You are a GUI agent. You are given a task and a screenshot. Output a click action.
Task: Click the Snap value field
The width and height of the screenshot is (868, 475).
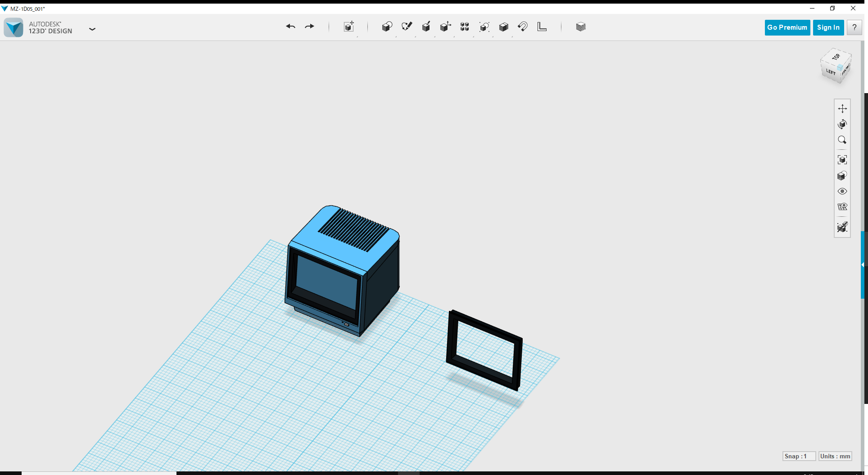[799, 456]
